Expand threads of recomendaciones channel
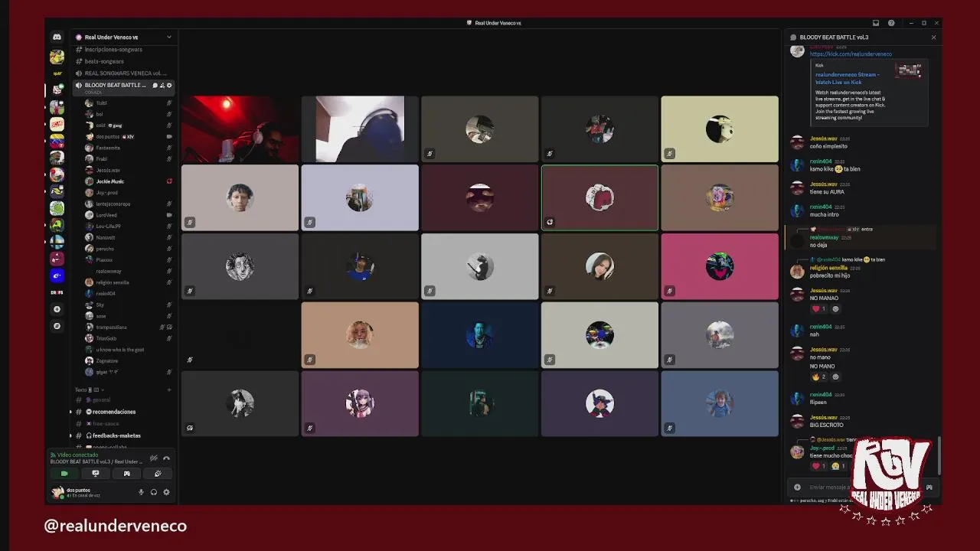The image size is (980, 551). click(x=70, y=412)
